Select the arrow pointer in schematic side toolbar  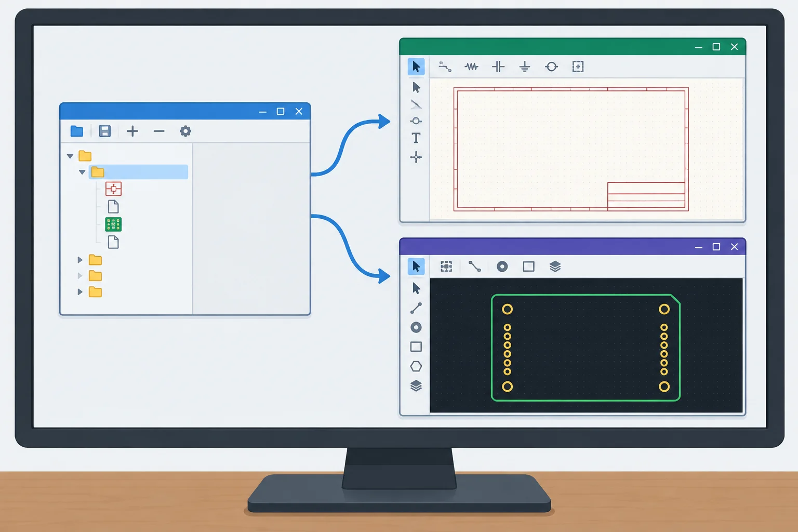point(416,87)
